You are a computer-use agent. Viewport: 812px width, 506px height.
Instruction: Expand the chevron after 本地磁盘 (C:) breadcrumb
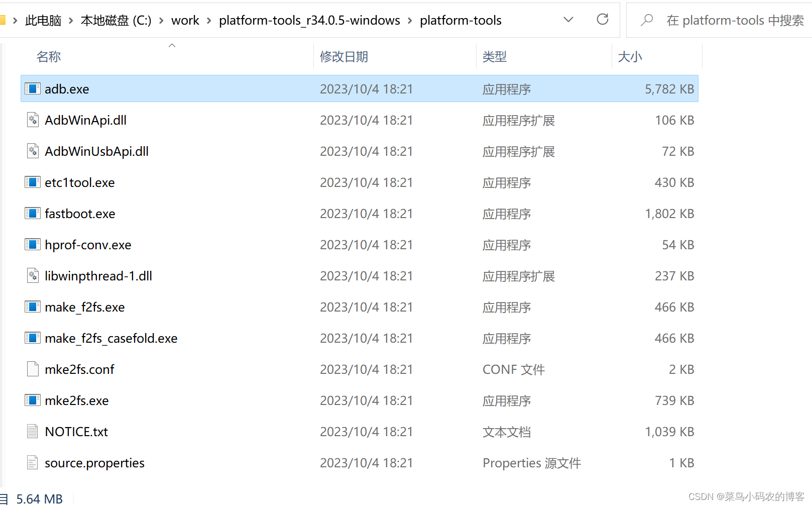[161, 21]
